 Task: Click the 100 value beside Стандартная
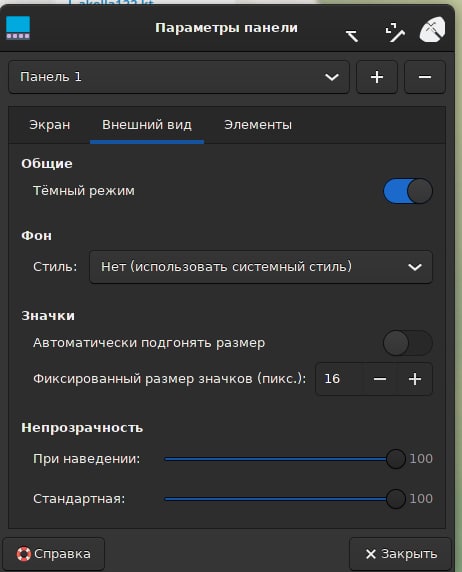point(421,499)
